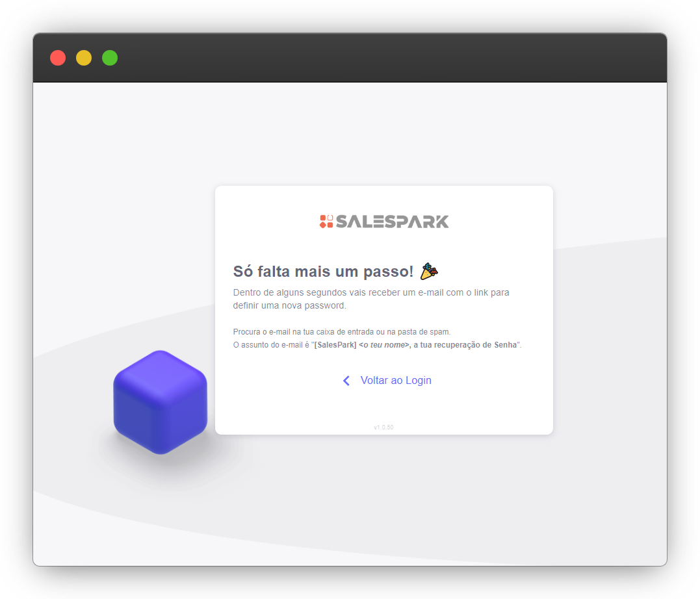The image size is (700, 599).
Task: Click the "Dentro de alguns segundos" paragraph
Action: pos(370,292)
